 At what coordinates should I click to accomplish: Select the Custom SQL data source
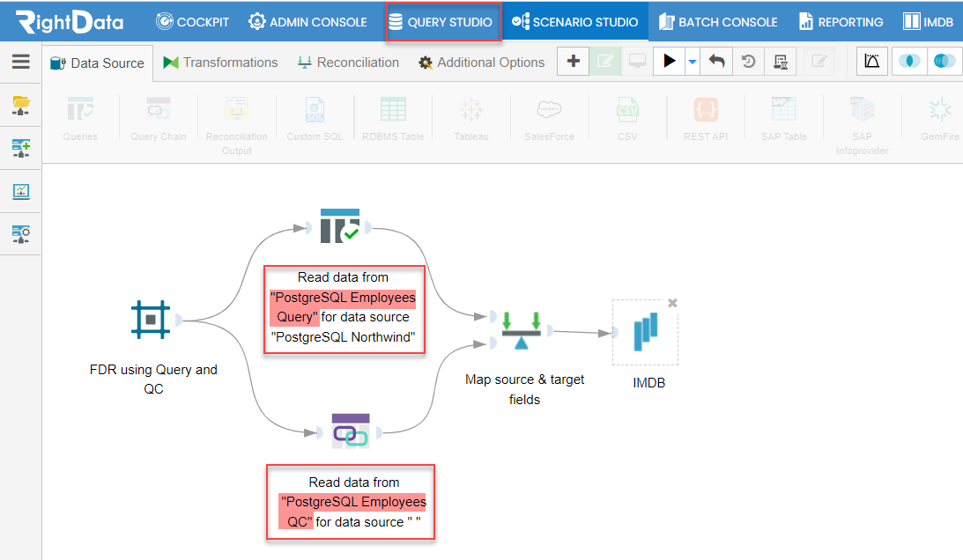[x=315, y=119]
